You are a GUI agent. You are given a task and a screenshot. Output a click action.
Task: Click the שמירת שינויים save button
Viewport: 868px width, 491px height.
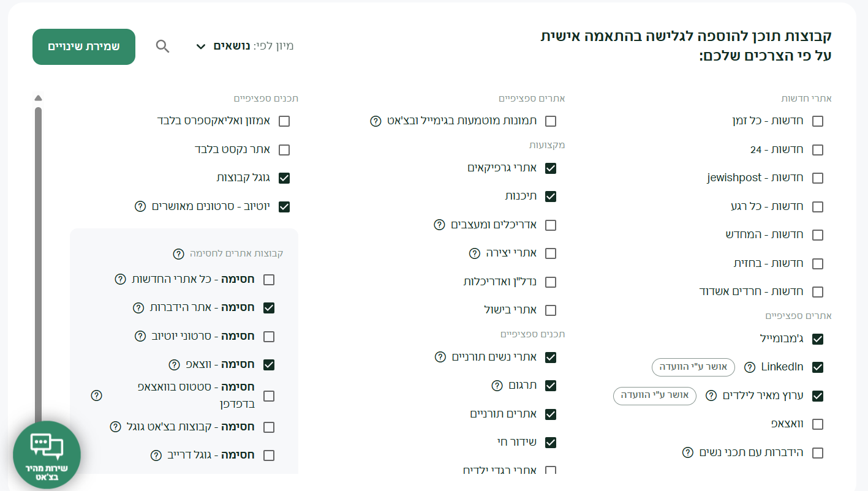(x=84, y=47)
